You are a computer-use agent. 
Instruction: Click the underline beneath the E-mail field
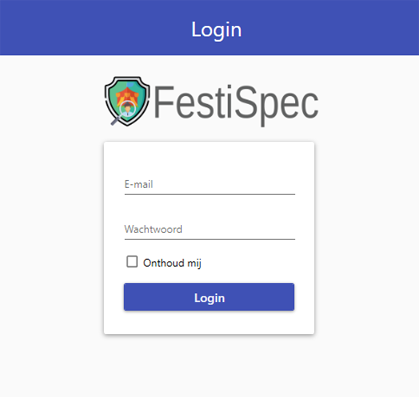point(210,194)
